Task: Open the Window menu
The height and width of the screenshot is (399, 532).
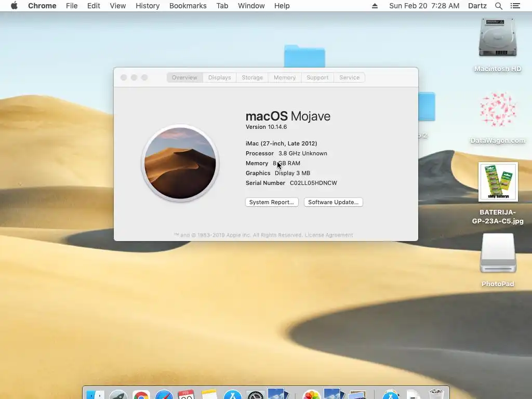Action: [251, 6]
